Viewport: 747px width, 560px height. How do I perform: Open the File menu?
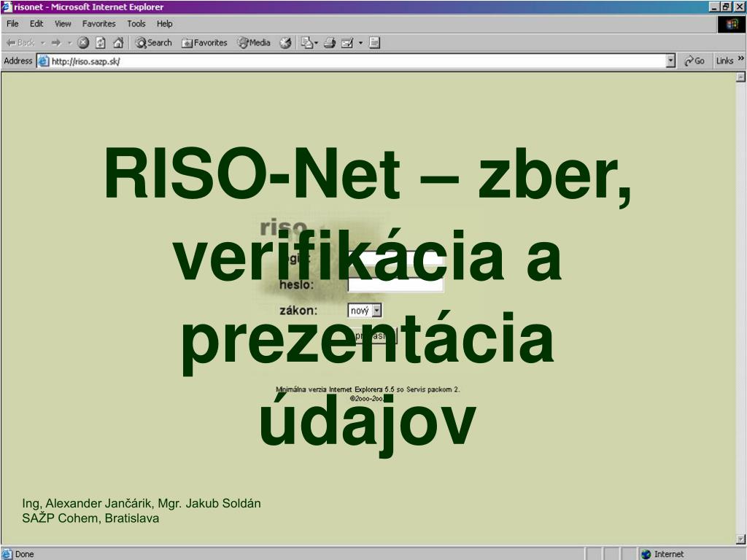[12, 23]
